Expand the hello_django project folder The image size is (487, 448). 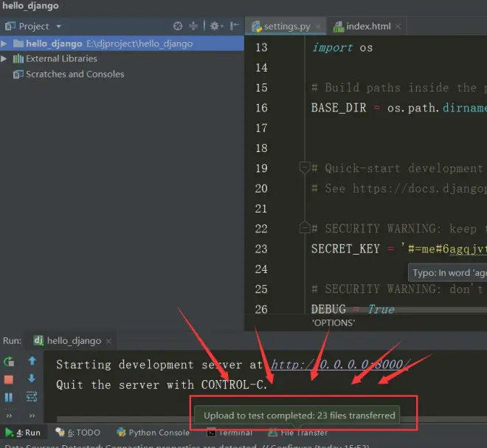5,44
